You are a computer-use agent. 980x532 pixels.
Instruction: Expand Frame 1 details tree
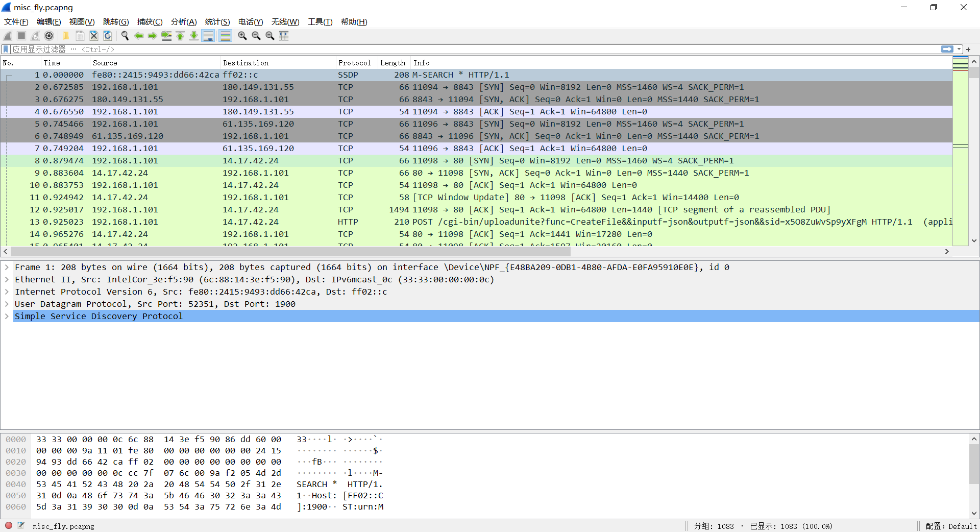pos(7,267)
